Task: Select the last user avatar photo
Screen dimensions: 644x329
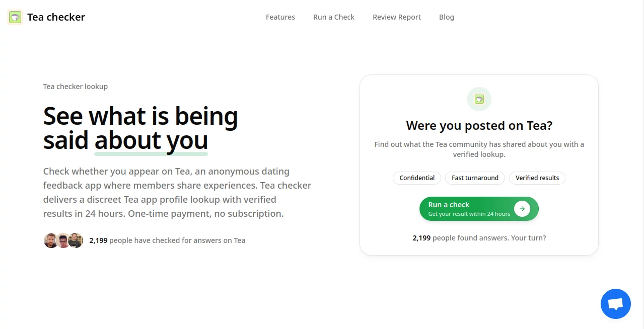Action: coord(76,240)
